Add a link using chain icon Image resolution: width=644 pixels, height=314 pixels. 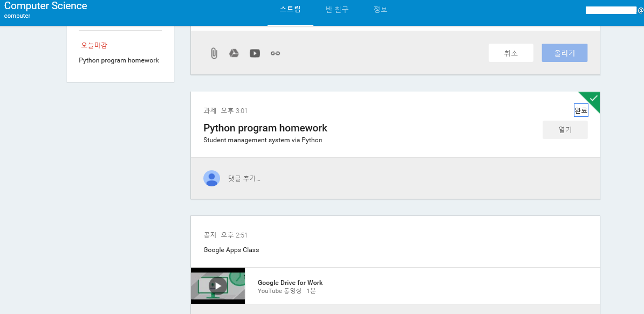coord(275,53)
